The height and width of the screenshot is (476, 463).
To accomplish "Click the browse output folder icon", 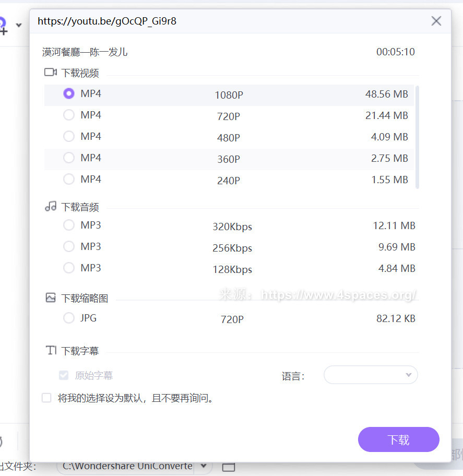I will click(229, 466).
